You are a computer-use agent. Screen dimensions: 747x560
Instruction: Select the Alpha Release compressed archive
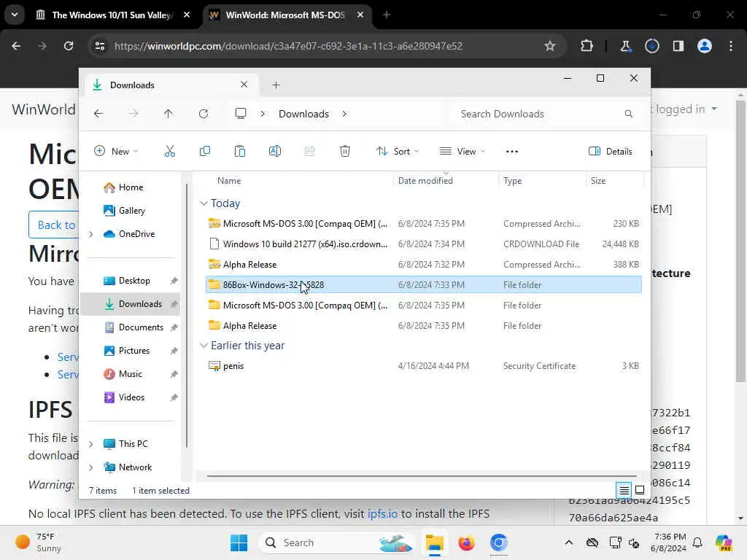click(x=424, y=264)
